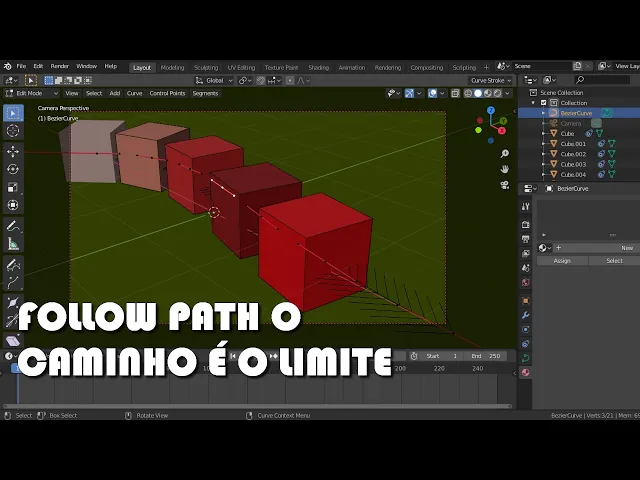Choose the Scale tool

13,187
